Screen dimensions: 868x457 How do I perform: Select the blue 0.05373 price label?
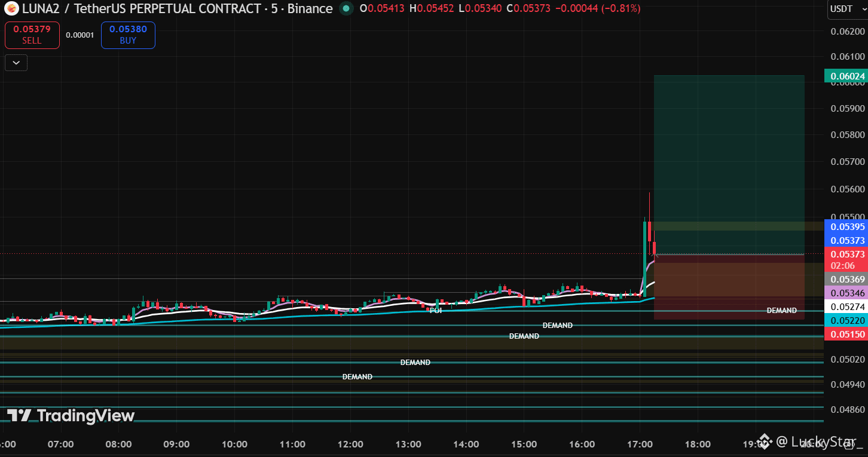pos(846,240)
